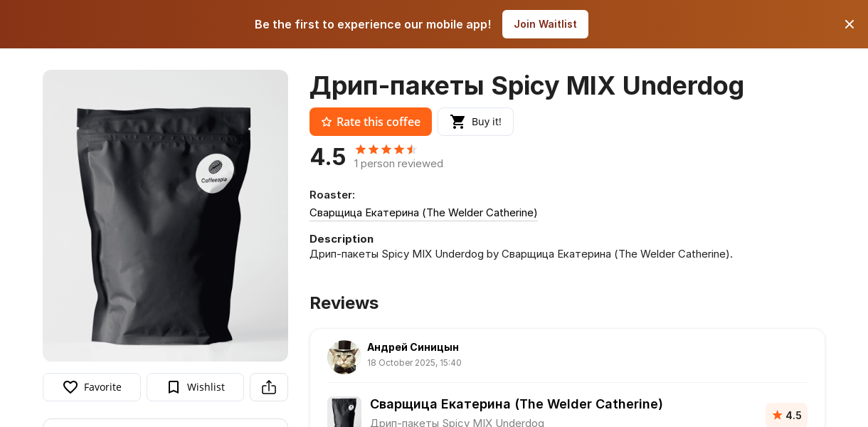Open the Сварщица Екатерина roaster link

tap(423, 213)
